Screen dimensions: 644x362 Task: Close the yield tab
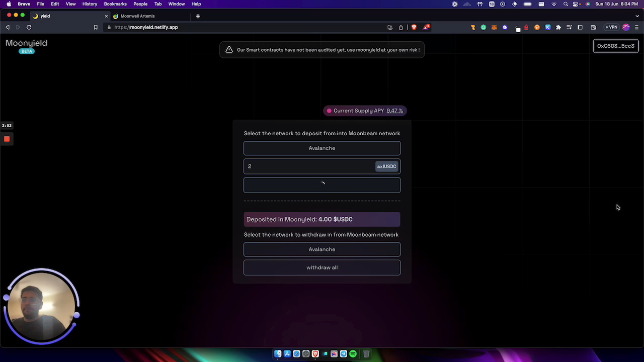(x=106, y=16)
